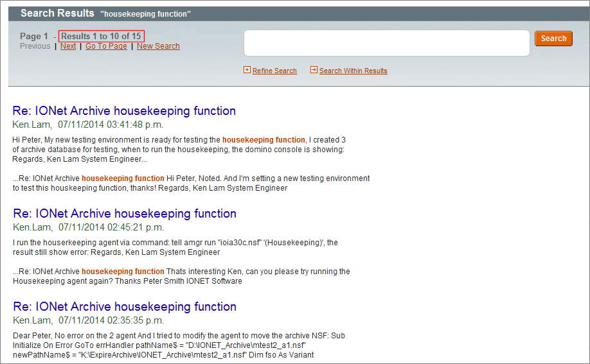Click author line Ken.Lam 03:41:48 p.m.
Image resolution: width=590 pixels, height=364 pixels.
coord(88,125)
